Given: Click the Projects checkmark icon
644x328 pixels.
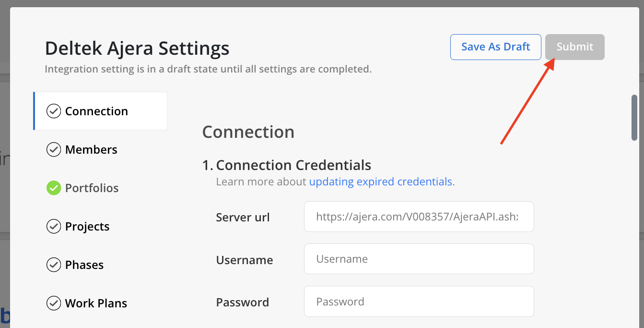Looking at the screenshot, I should pyautogui.click(x=53, y=226).
